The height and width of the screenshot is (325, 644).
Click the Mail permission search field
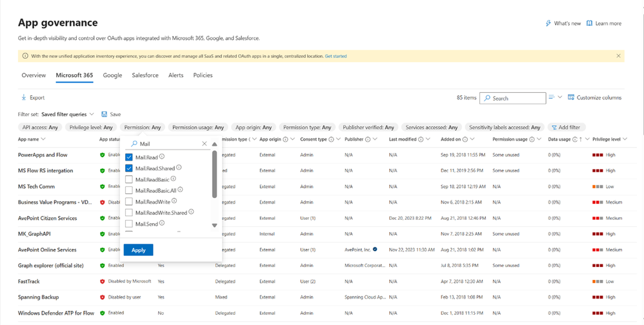click(x=169, y=144)
